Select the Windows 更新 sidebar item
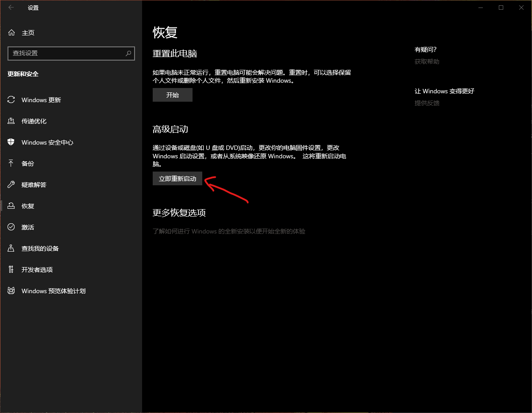 point(41,100)
